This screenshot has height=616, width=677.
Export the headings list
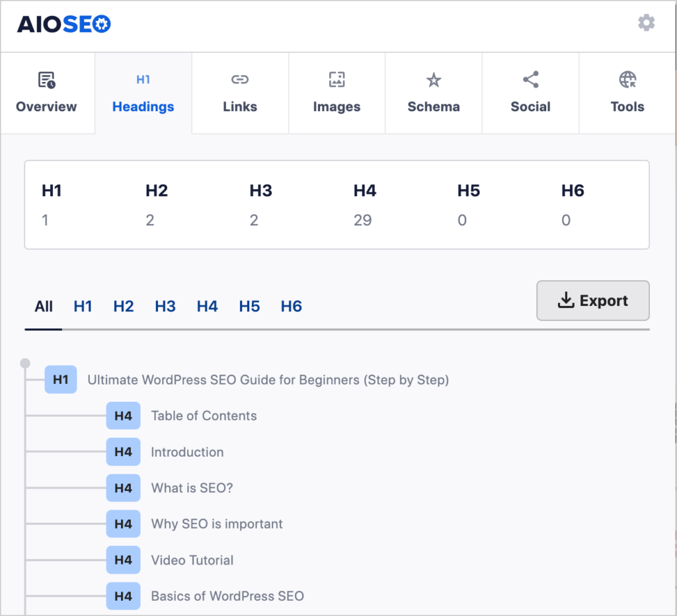pyautogui.click(x=593, y=301)
